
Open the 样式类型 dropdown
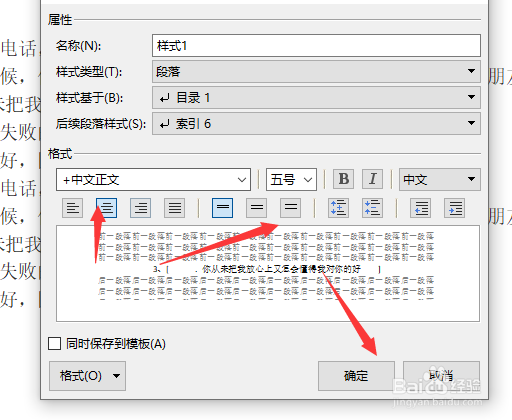tap(316, 71)
